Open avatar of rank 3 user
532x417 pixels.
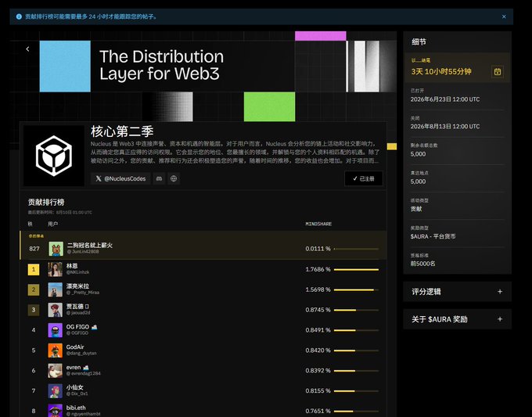(x=55, y=310)
